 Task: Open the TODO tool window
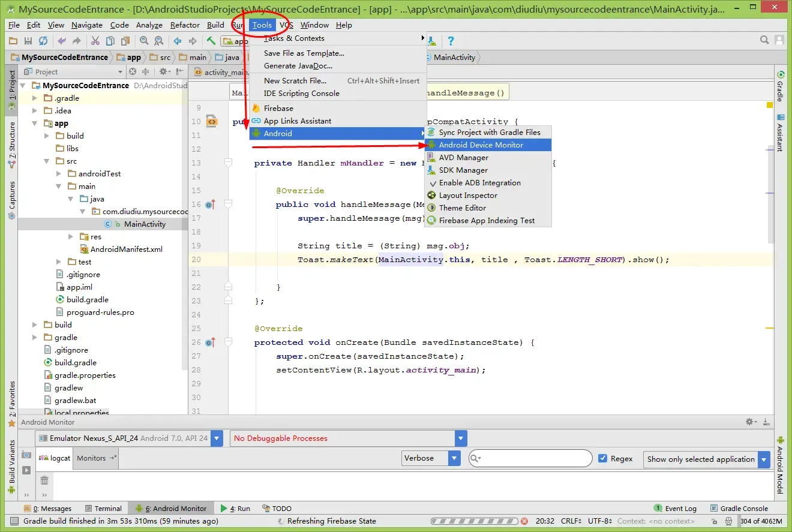[277, 509]
